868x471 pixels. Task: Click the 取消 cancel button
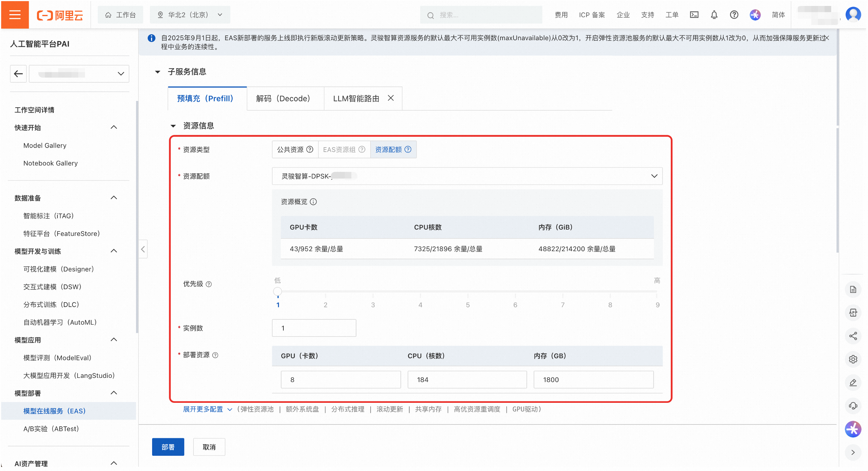coord(209,447)
